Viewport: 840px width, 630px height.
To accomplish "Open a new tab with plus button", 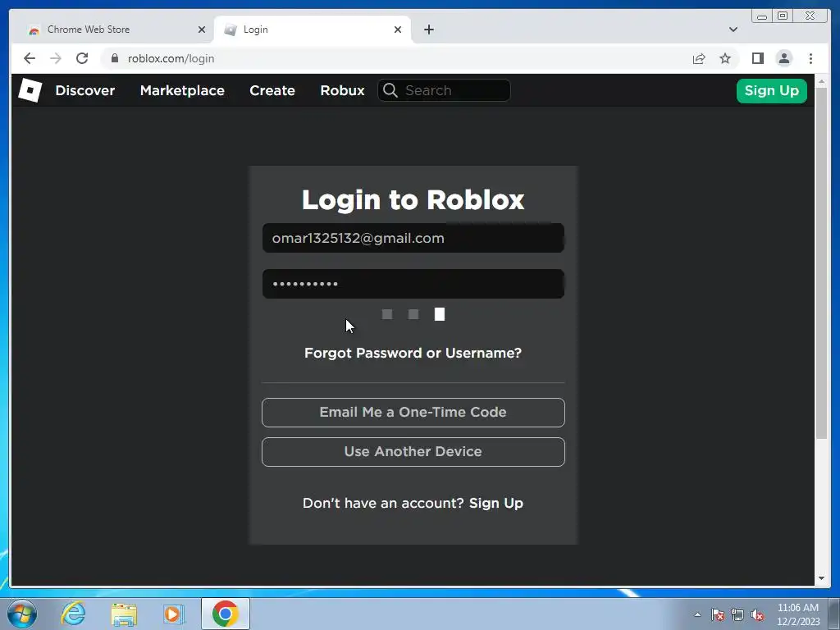I will [x=428, y=30].
